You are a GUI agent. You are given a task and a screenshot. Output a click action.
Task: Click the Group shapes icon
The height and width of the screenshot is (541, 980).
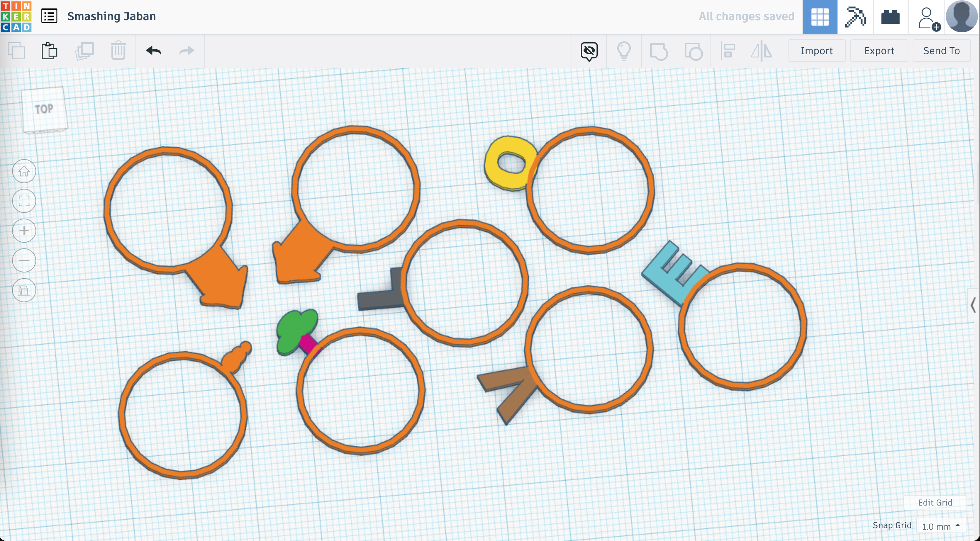click(x=658, y=51)
